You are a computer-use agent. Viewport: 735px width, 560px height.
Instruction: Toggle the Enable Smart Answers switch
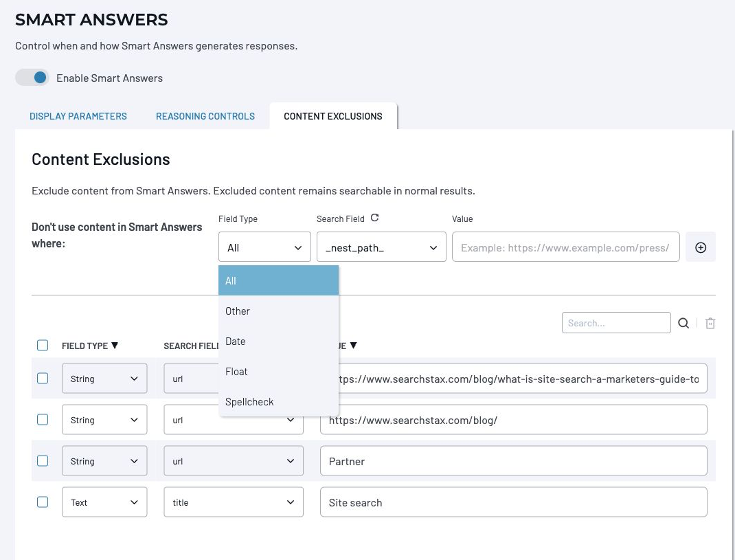[x=32, y=78]
